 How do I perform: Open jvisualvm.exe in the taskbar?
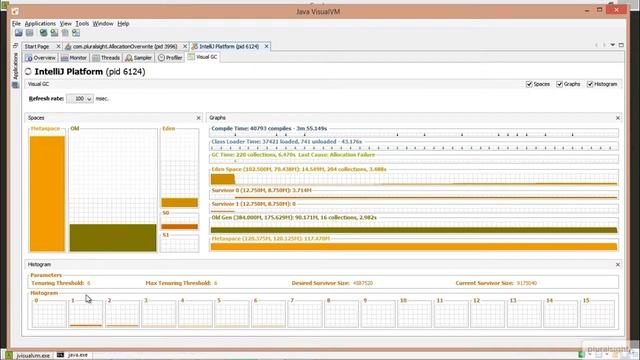28,356
